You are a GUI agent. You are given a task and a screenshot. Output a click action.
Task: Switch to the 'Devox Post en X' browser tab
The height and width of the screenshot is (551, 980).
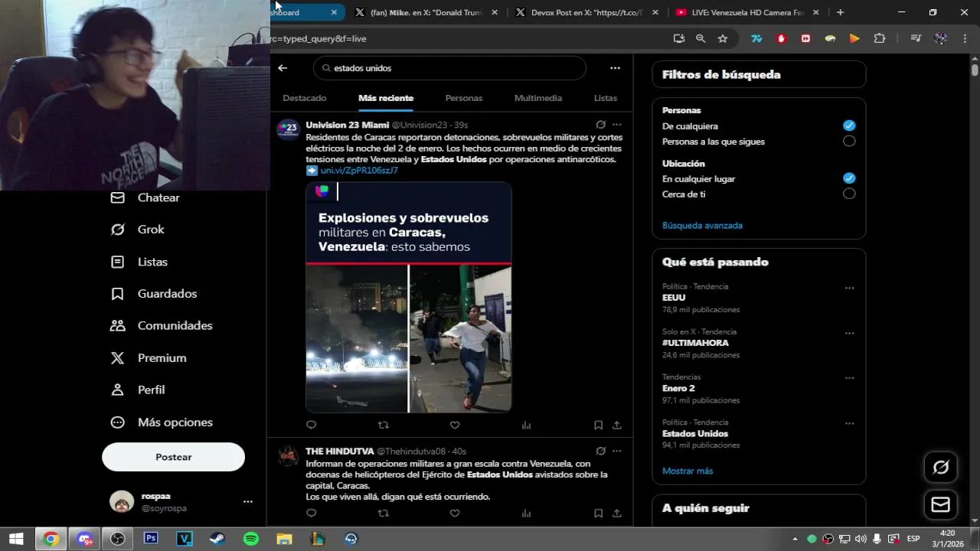click(586, 12)
